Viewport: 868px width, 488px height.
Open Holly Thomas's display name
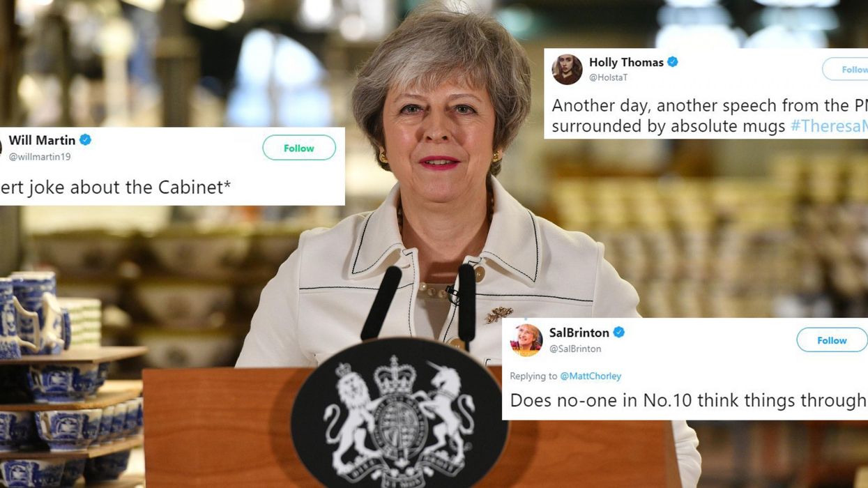[x=626, y=62]
